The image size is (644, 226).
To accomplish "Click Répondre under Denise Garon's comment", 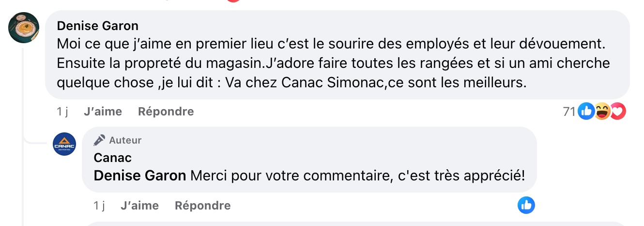I will coord(166,112).
